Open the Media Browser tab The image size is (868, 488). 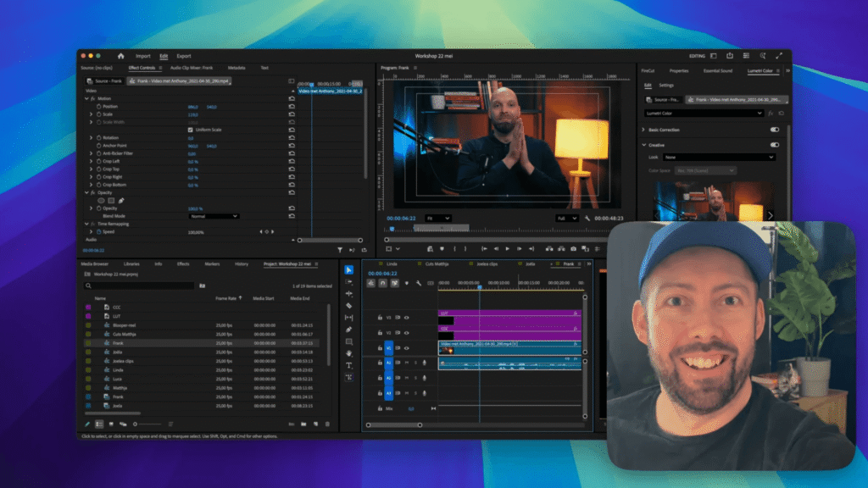click(x=95, y=264)
